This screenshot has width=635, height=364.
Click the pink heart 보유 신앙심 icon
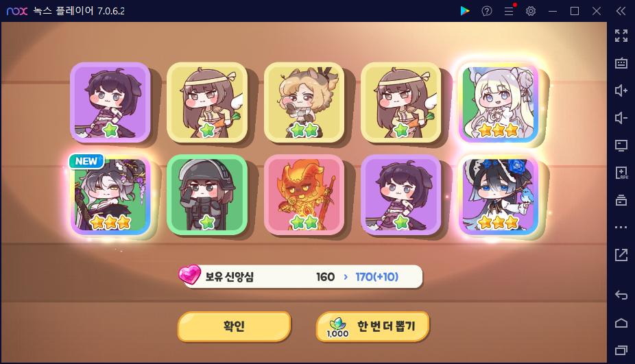[189, 275]
